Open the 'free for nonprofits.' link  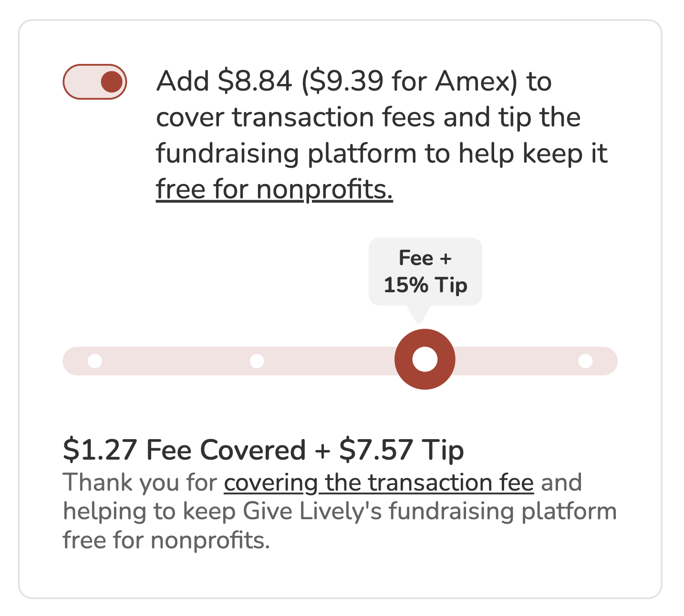point(274,189)
